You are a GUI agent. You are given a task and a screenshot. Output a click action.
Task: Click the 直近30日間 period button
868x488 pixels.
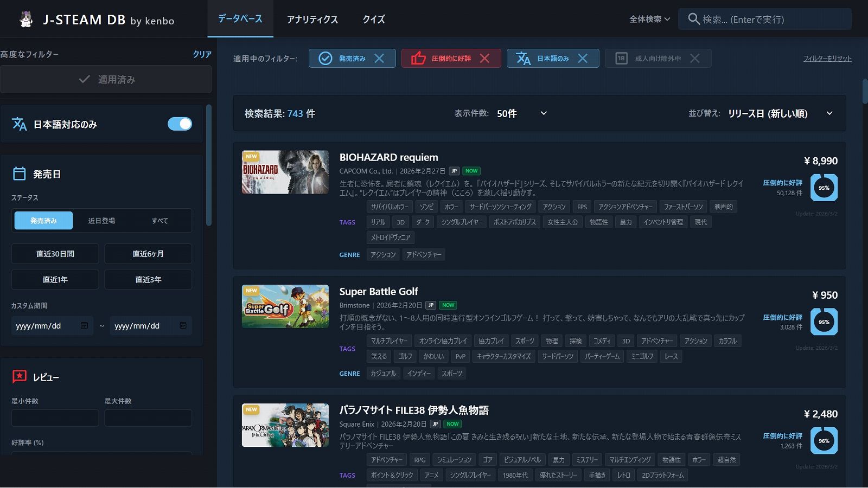pos(55,254)
